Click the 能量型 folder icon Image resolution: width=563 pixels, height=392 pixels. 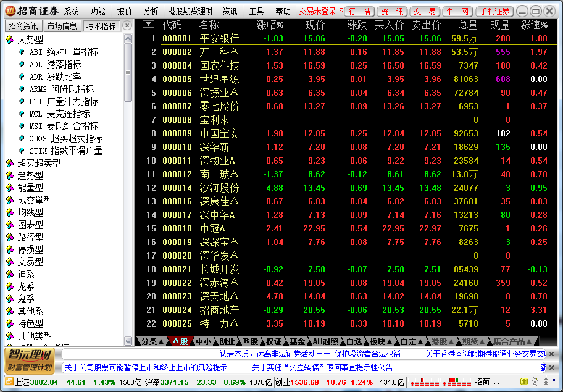(x=10, y=188)
